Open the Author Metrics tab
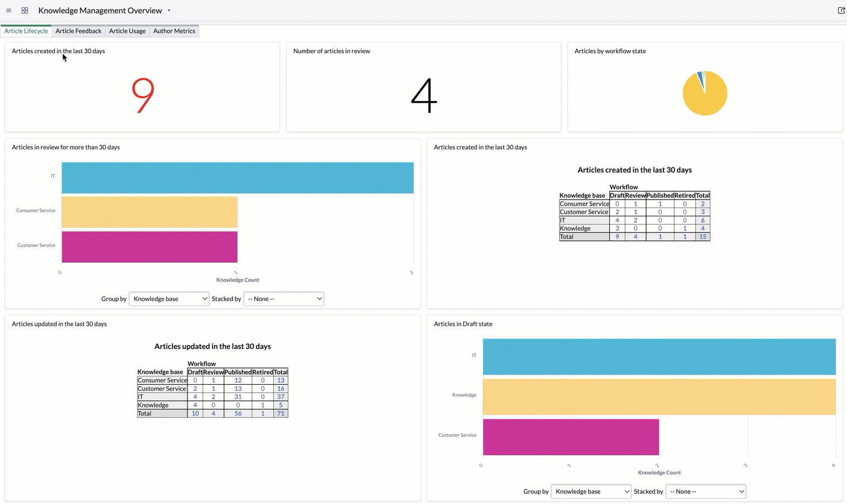847x504 pixels. pyautogui.click(x=174, y=31)
